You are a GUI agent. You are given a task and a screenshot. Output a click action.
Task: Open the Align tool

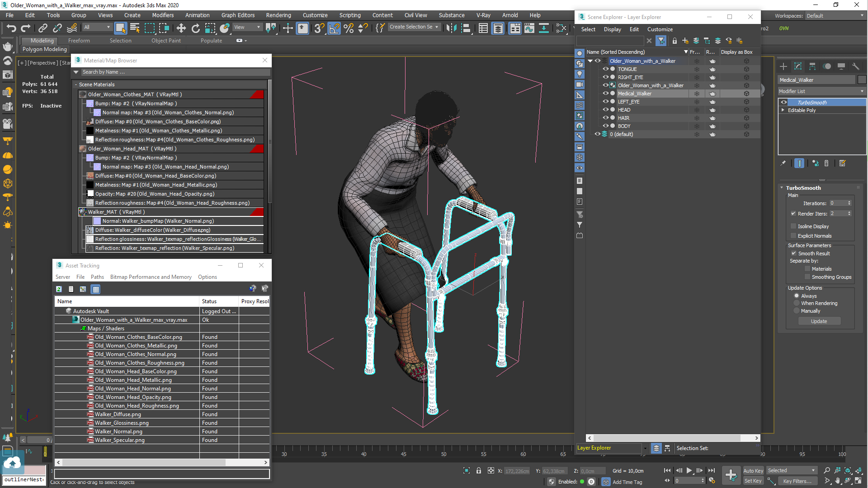coord(466,28)
